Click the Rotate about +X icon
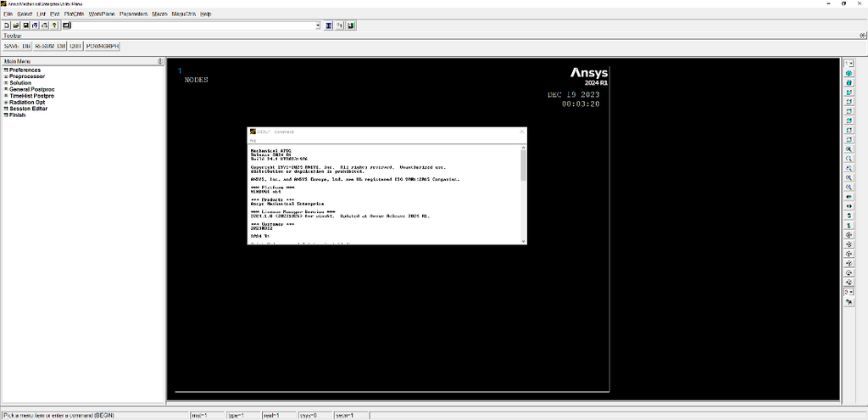This screenshot has height=420, width=868. coord(849,235)
